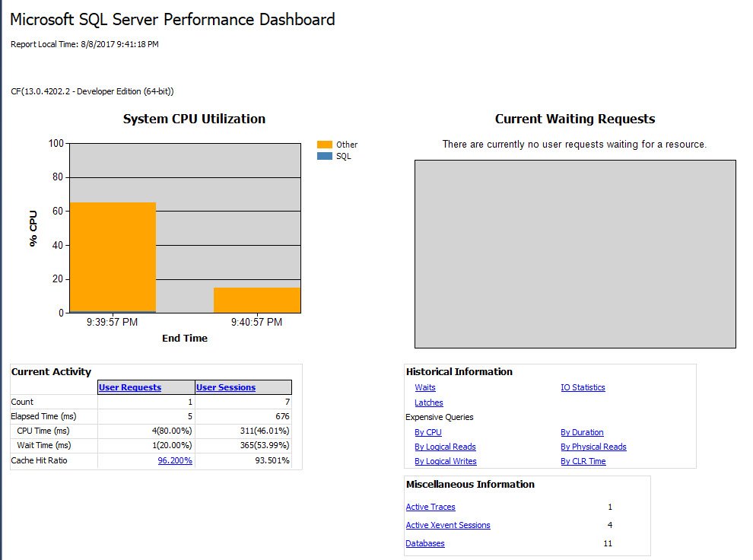The height and width of the screenshot is (560, 753).
Task: Open the Databases link
Action: pos(425,543)
